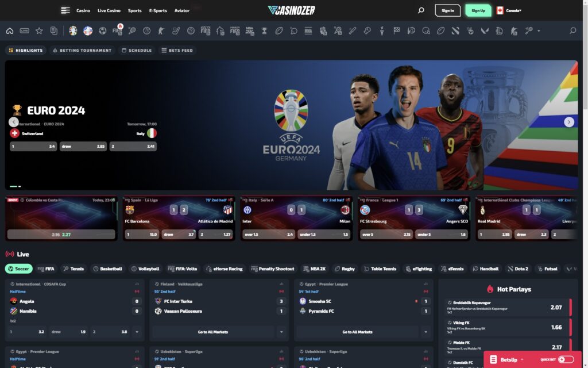Select the trophy sport icon
This screenshot has height=368, width=588.
pos(264,31)
